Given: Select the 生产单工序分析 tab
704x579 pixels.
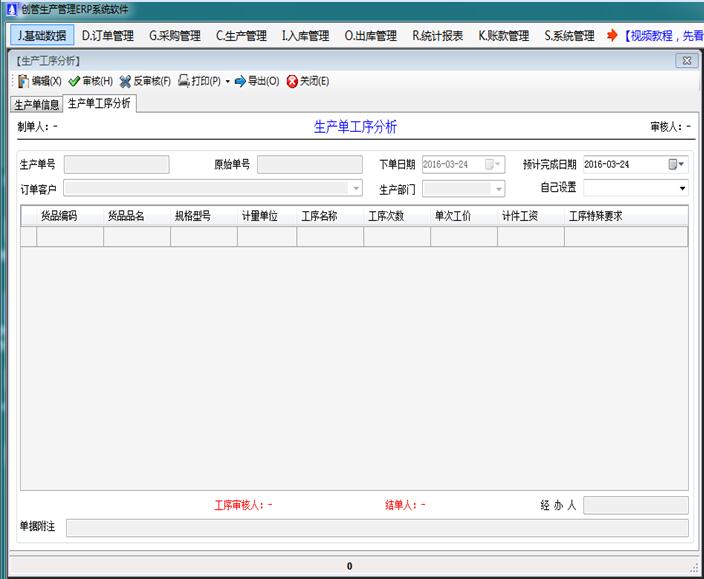Looking at the screenshot, I should pos(99,103).
